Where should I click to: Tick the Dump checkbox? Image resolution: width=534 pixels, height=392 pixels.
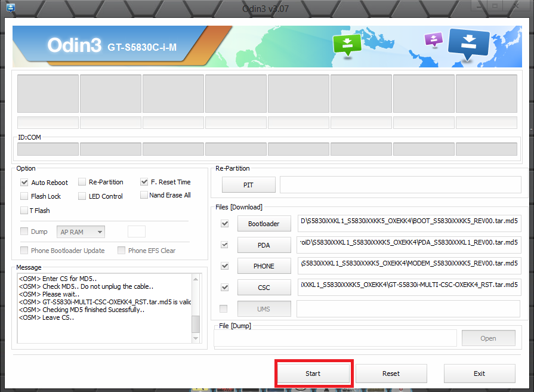[x=24, y=232]
